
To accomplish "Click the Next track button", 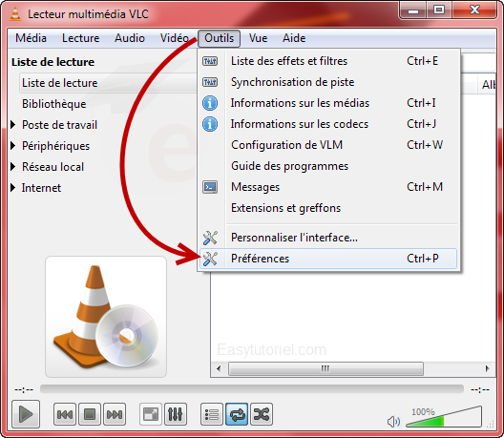I will click(115, 414).
